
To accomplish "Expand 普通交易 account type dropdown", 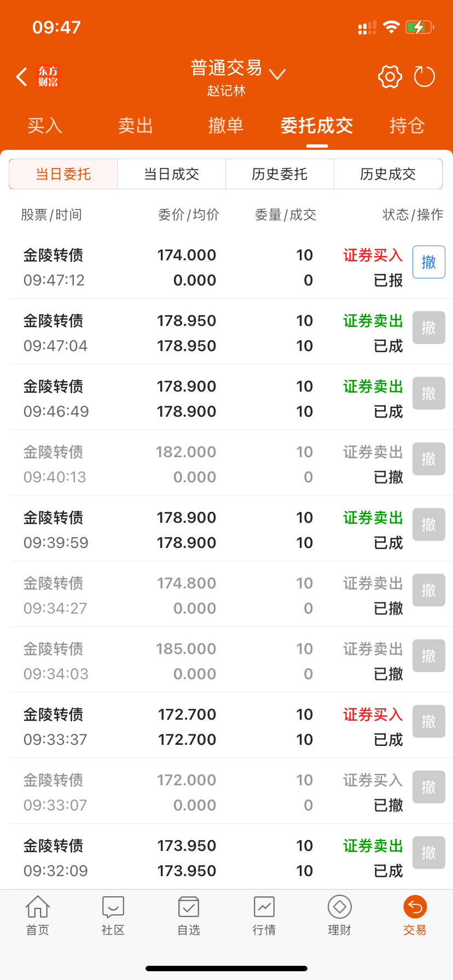I will pos(238,69).
